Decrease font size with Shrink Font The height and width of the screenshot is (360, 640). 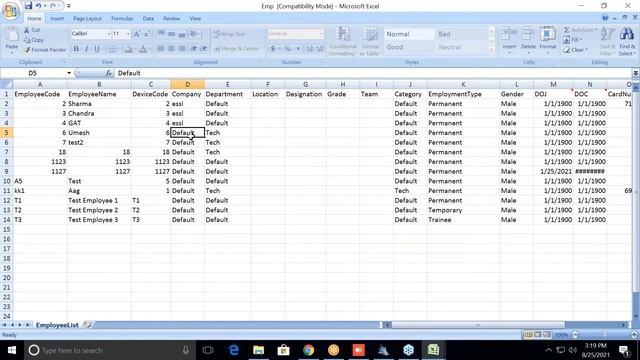147,34
